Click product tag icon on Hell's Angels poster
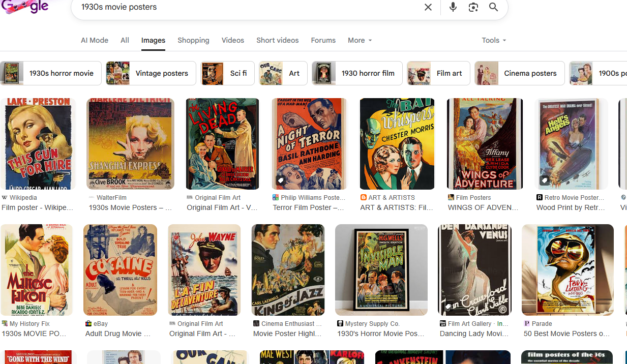The width and height of the screenshot is (627, 364). pos(545,180)
